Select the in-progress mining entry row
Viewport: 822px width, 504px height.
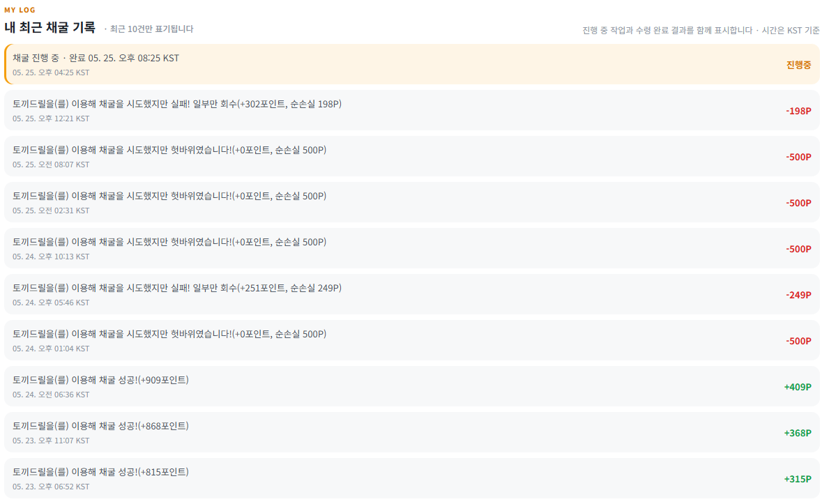pos(411,64)
